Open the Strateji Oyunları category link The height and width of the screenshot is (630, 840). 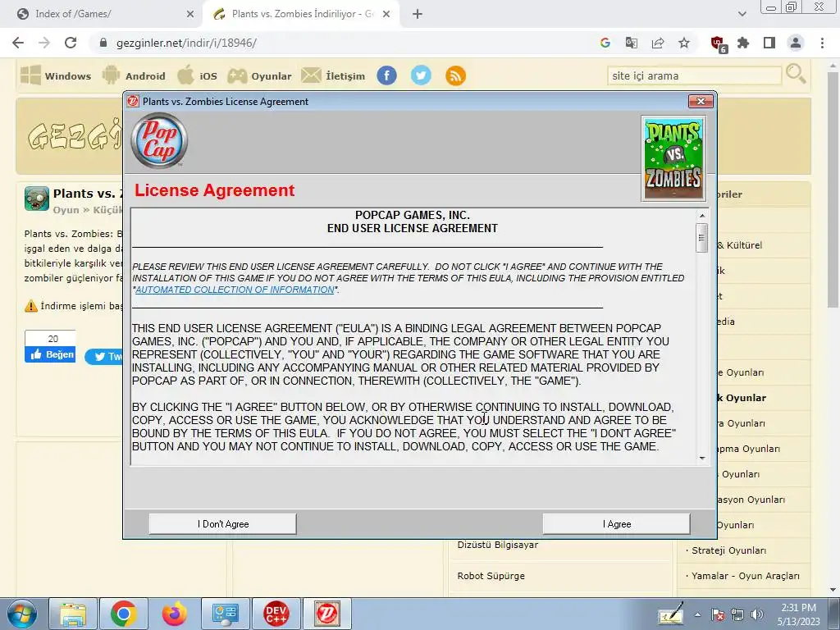point(728,550)
